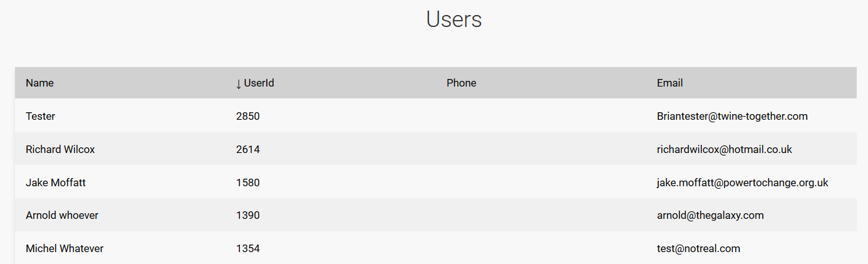Viewport: 868px width, 264px height.
Task: Sort table by Name column header
Action: click(x=39, y=83)
